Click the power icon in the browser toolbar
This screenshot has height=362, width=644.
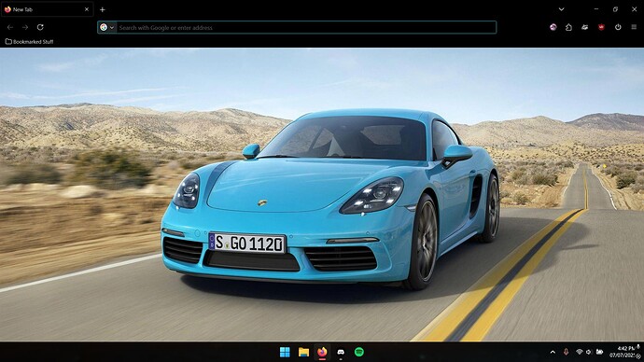click(618, 27)
